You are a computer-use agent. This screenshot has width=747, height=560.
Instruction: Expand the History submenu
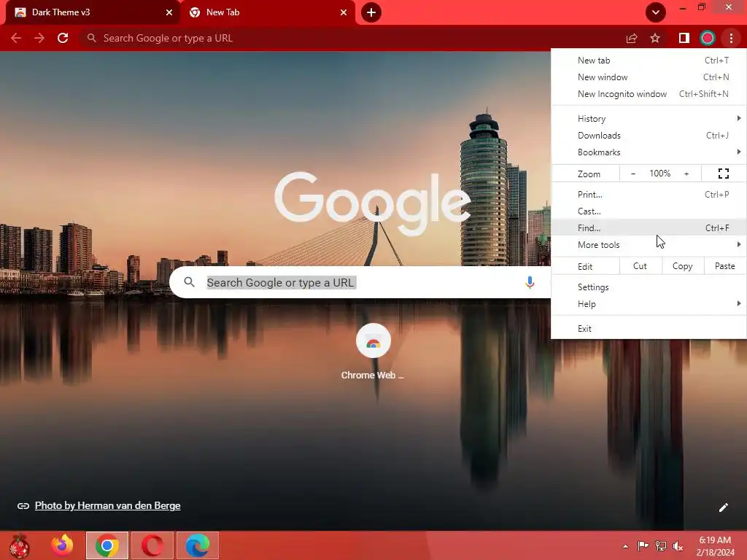click(x=649, y=119)
